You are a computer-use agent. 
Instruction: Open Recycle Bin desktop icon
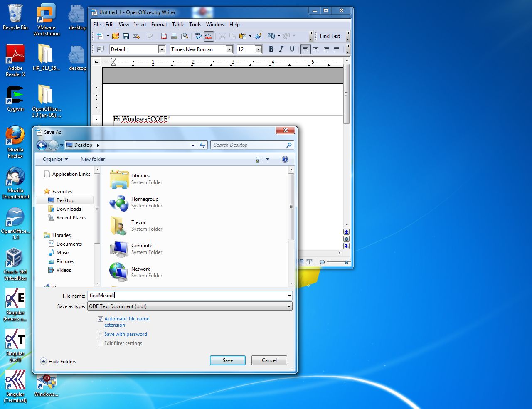pyautogui.click(x=15, y=17)
